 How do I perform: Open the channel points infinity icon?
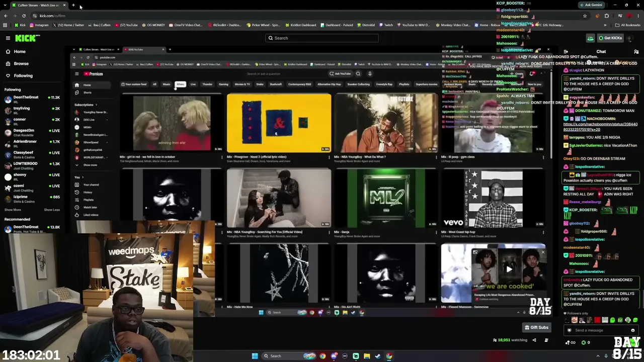tap(570, 343)
